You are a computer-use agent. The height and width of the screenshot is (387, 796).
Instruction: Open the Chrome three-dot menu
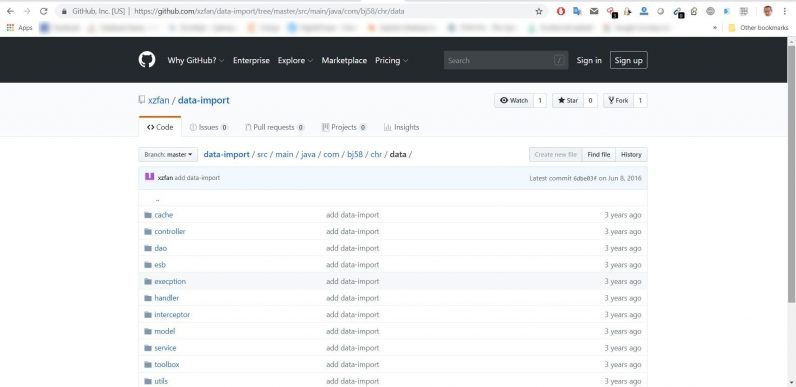click(x=784, y=11)
